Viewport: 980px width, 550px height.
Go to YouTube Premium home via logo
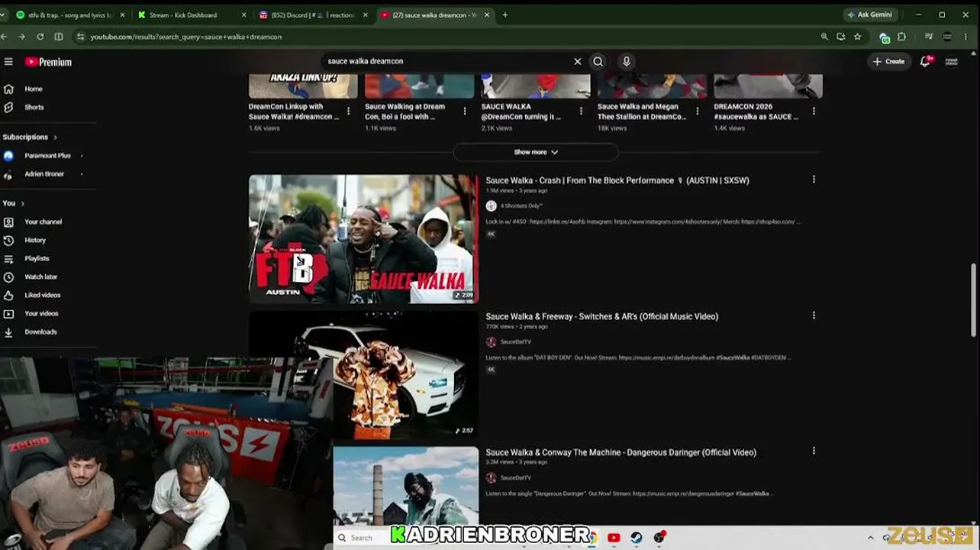(48, 62)
